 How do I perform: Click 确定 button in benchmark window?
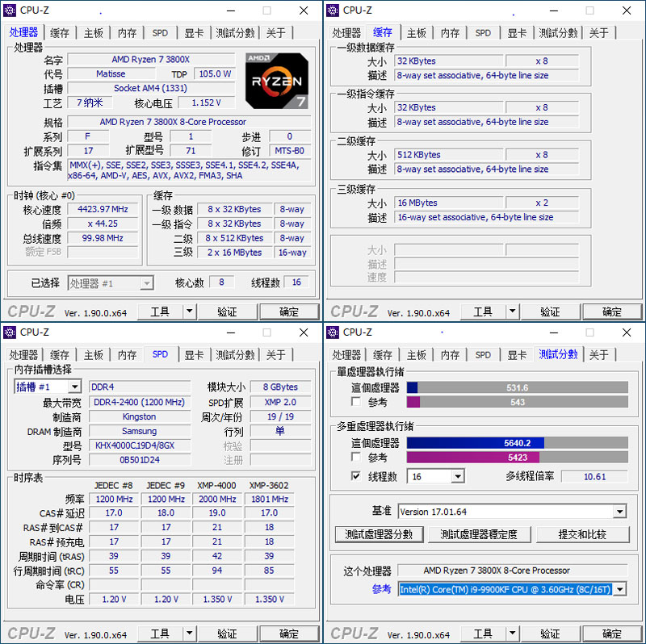pos(612,634)
